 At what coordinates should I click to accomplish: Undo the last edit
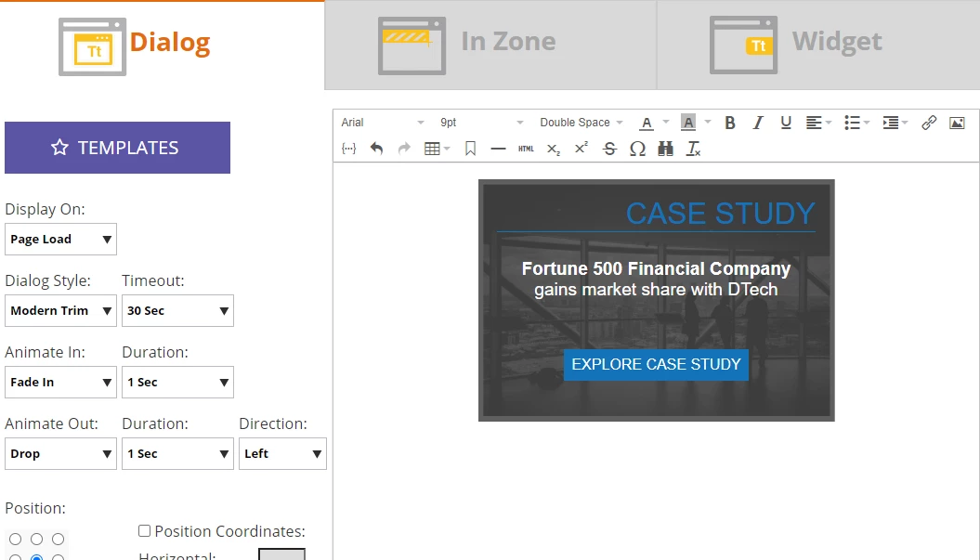tap(376, 149)
